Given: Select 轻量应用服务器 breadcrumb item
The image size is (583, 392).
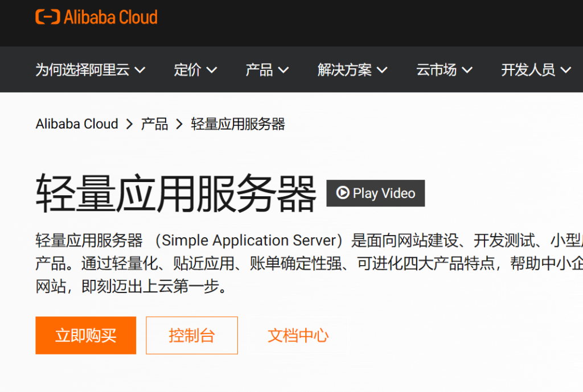Looking at the screenshot, I should (x=238, y=124).
